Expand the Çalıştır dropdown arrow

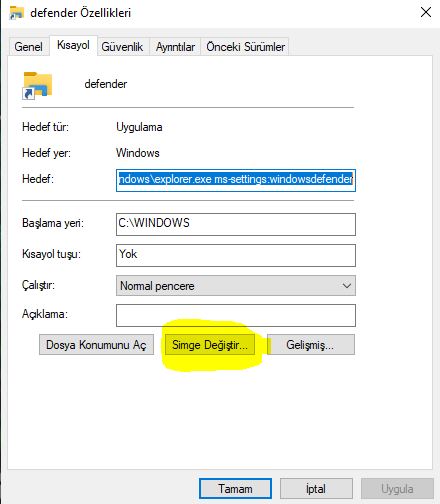[347, 286]
